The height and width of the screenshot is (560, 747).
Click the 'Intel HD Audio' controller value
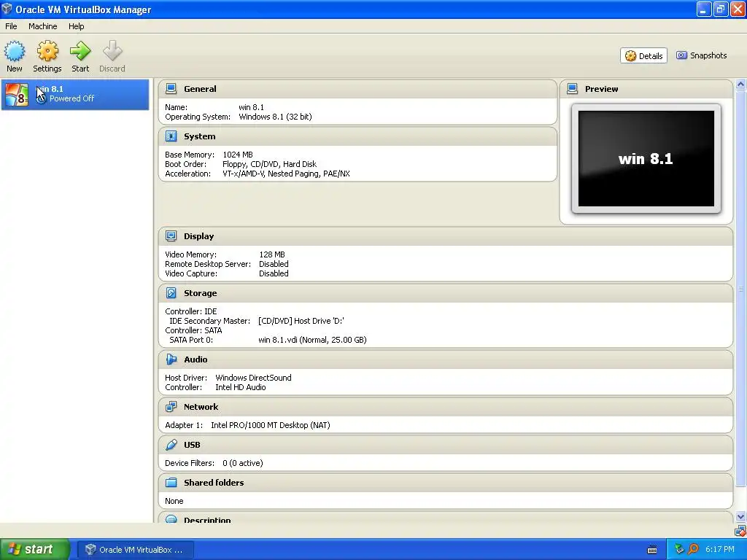tap(241, 387)
